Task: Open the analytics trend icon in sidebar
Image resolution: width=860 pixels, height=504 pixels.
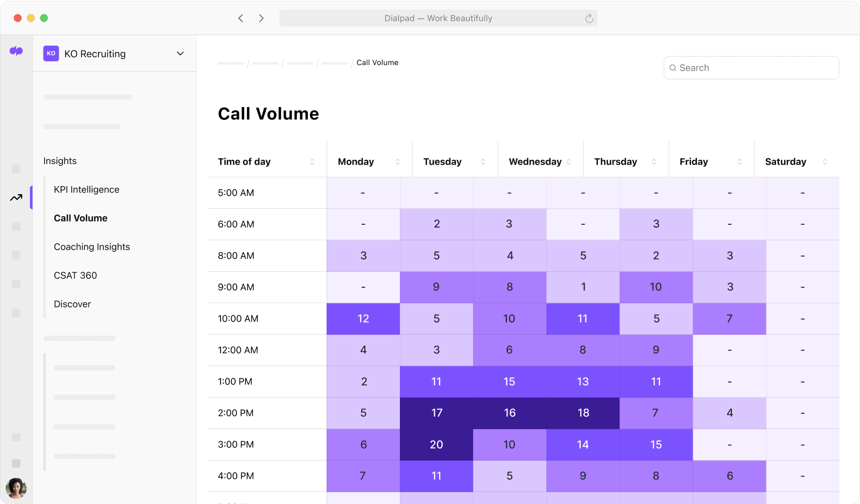Action: tap(16, 198)
